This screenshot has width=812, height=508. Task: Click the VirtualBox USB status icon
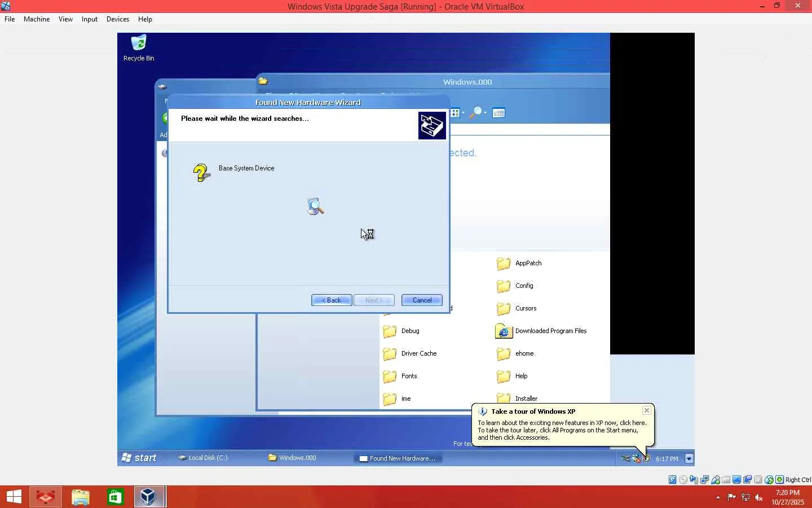pos(716,480)
